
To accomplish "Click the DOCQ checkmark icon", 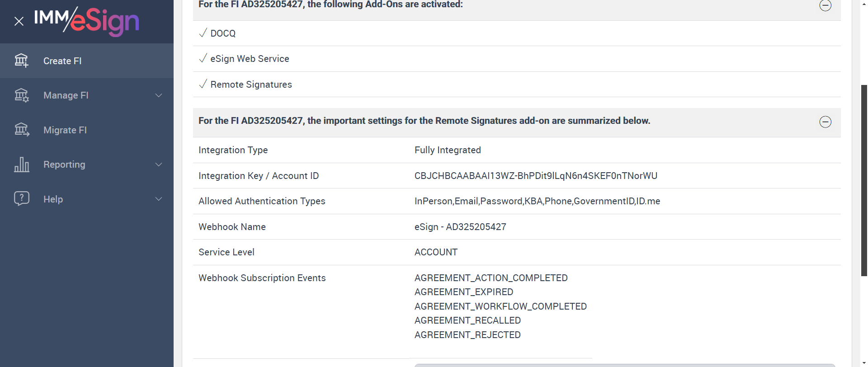I will tap(203, 33).
